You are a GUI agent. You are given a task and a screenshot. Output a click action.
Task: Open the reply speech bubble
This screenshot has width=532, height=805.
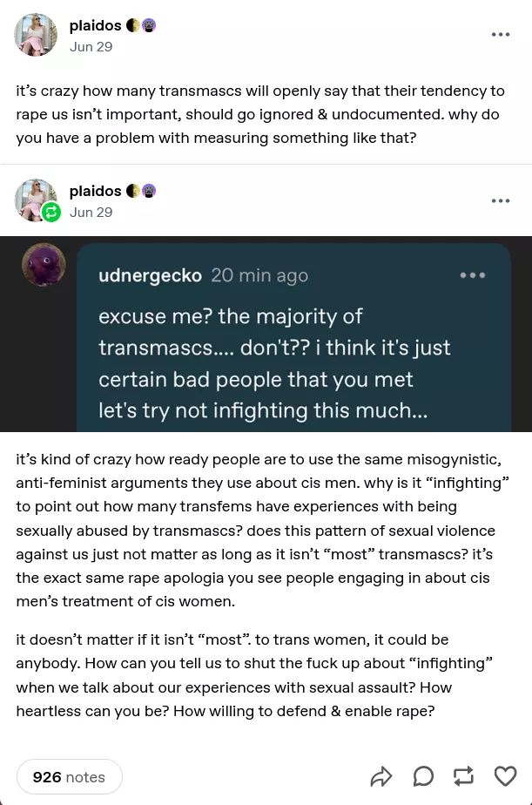423,776
